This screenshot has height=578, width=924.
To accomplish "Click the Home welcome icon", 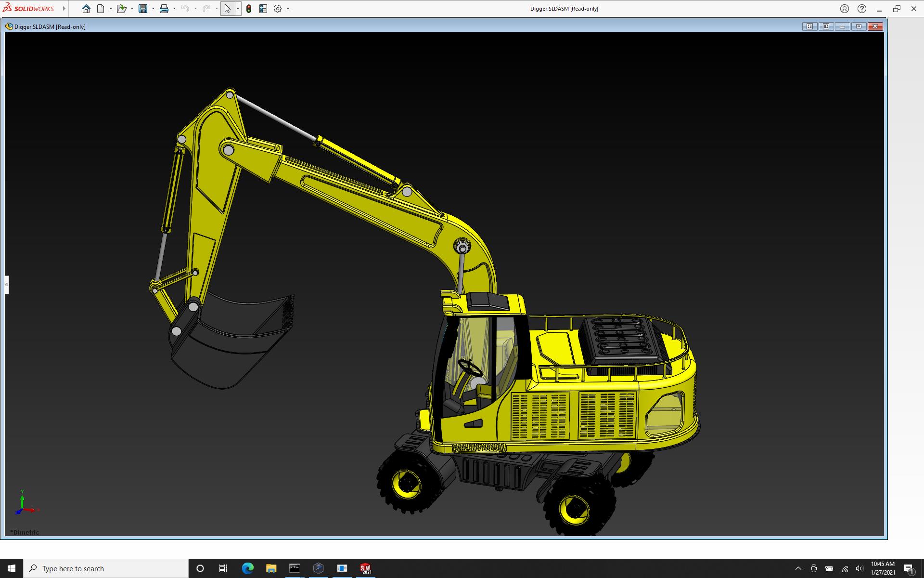I will coord(86,9).
